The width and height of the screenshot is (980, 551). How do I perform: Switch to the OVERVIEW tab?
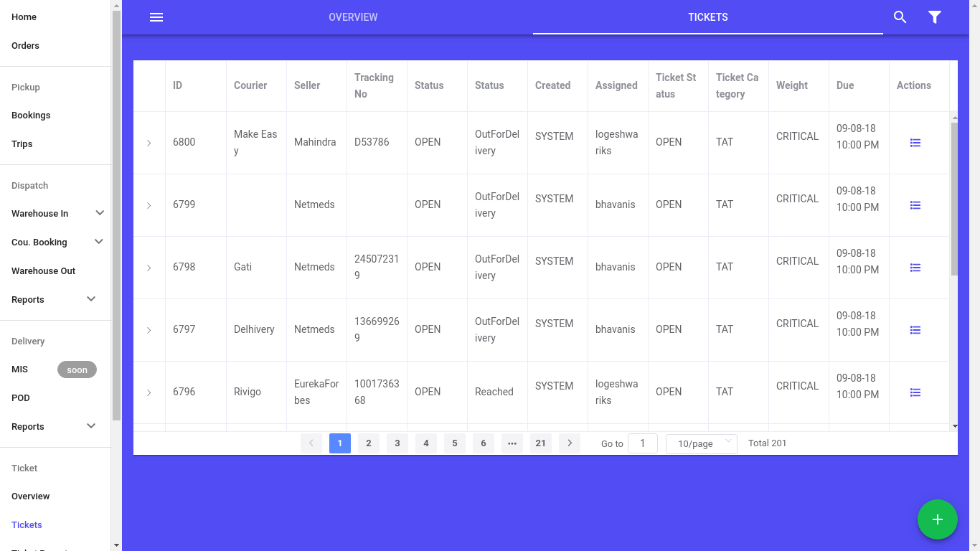tap(353, 17)
